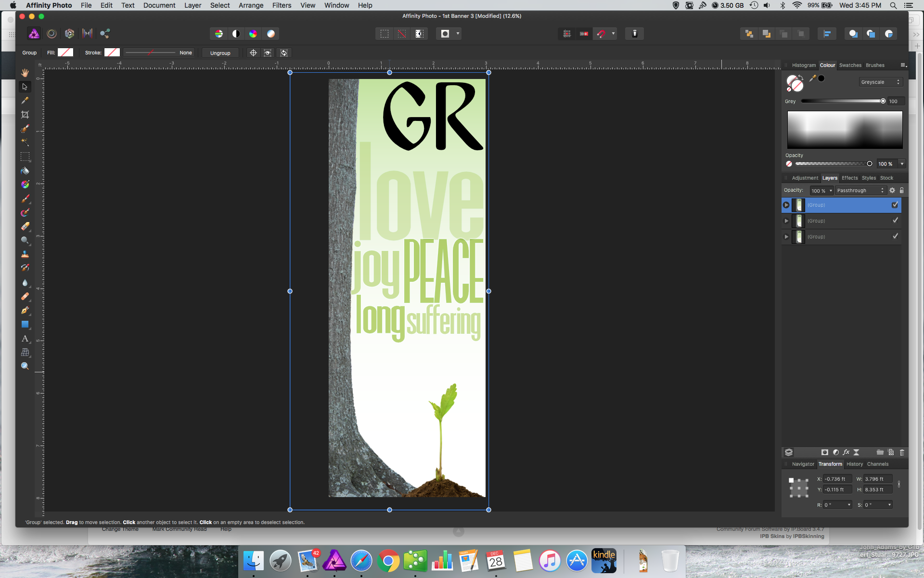Click the Delete Layer trash icon
Image resolution: width=924 pixels, height=578 pixels.
(x=902, y=452)
